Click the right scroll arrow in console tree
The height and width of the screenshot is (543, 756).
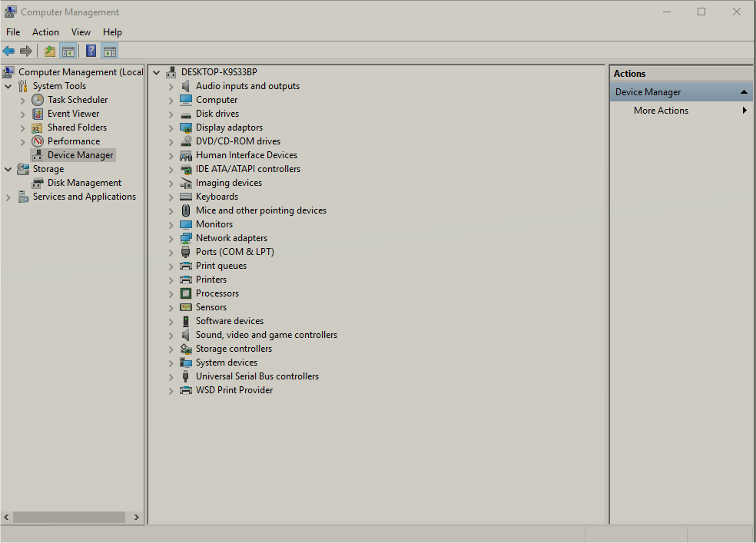click(x=137, y=517)
